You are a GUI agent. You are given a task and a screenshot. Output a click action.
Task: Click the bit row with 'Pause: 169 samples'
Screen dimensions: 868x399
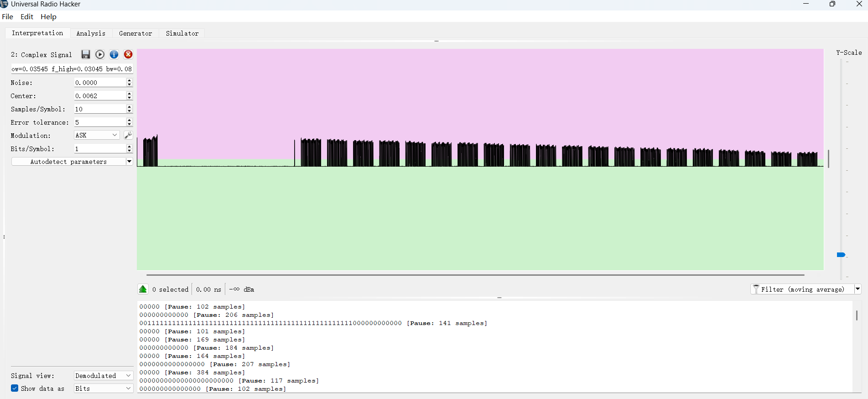point(192,340)
